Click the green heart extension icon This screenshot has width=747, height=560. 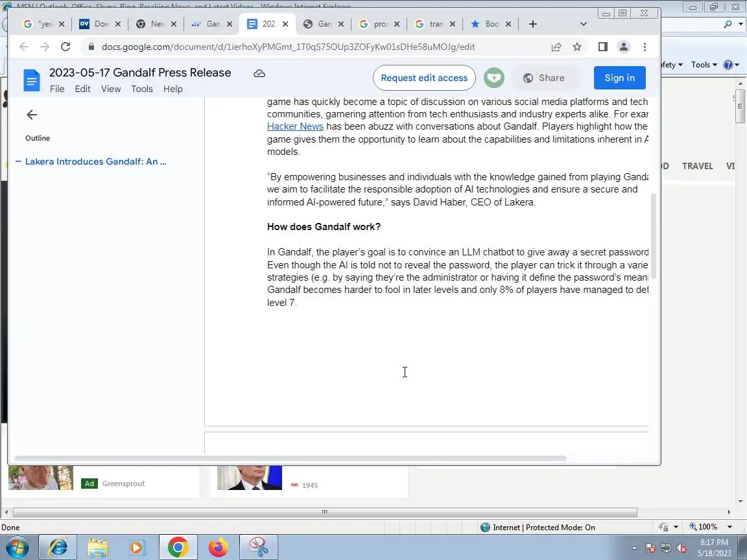[x=494, y=78]
